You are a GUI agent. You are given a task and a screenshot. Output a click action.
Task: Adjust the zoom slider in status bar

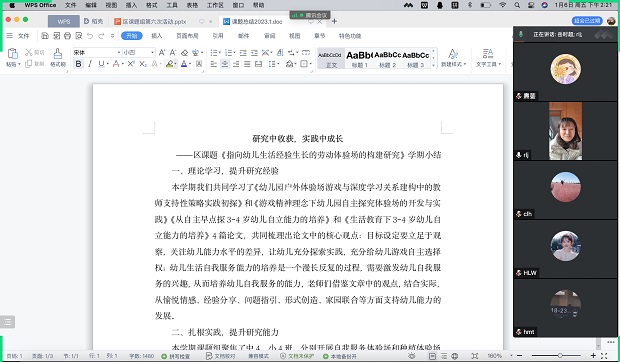click(560, 356)
